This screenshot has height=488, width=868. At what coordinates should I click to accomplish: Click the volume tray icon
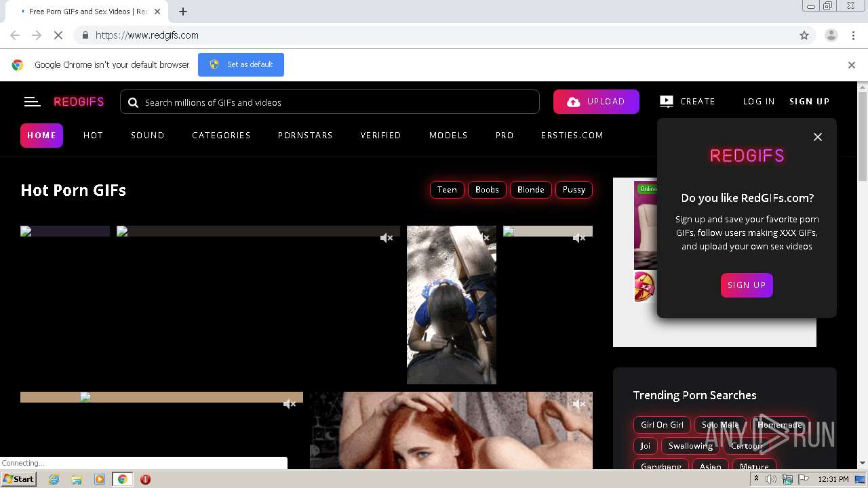(771, 479)
